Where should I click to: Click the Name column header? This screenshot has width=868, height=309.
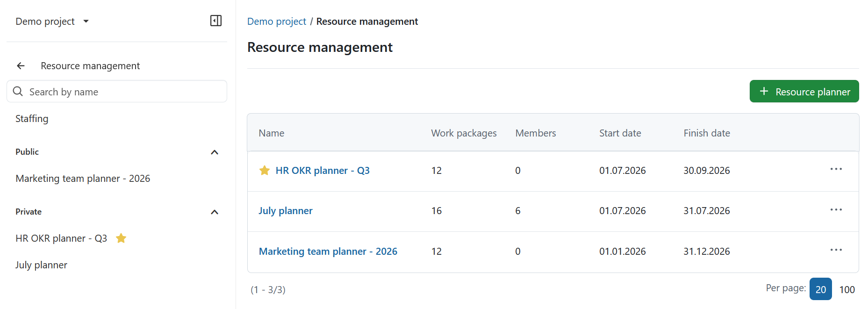[272, 133]
